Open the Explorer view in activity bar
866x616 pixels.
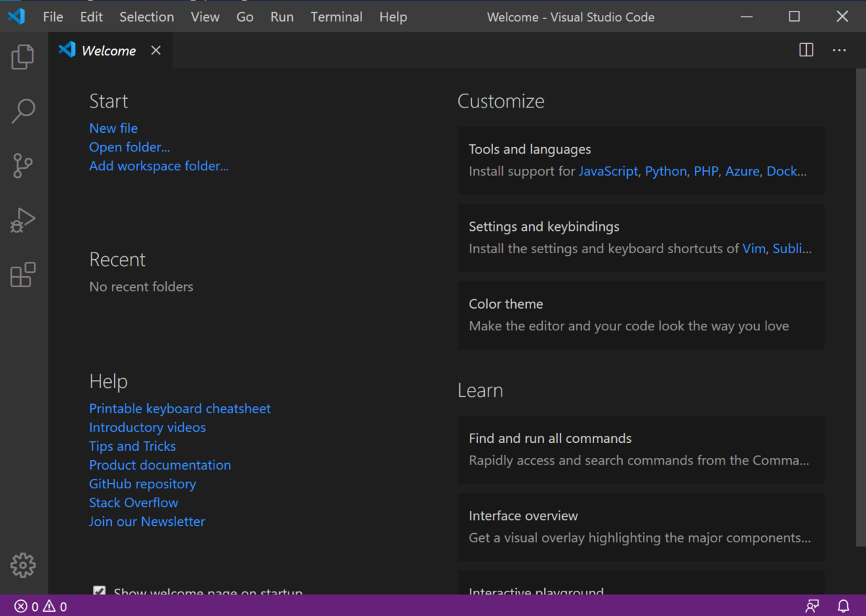pyautogui.click(x=23, y=56)
